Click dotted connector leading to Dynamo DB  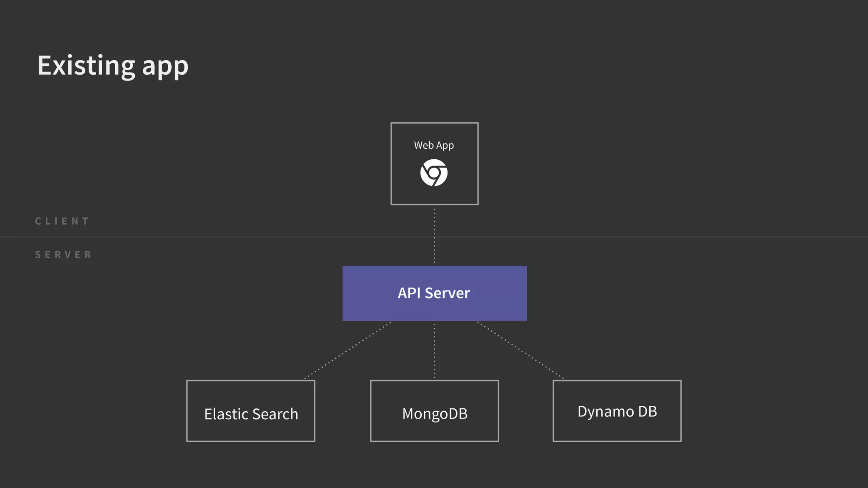coord(520,350)
